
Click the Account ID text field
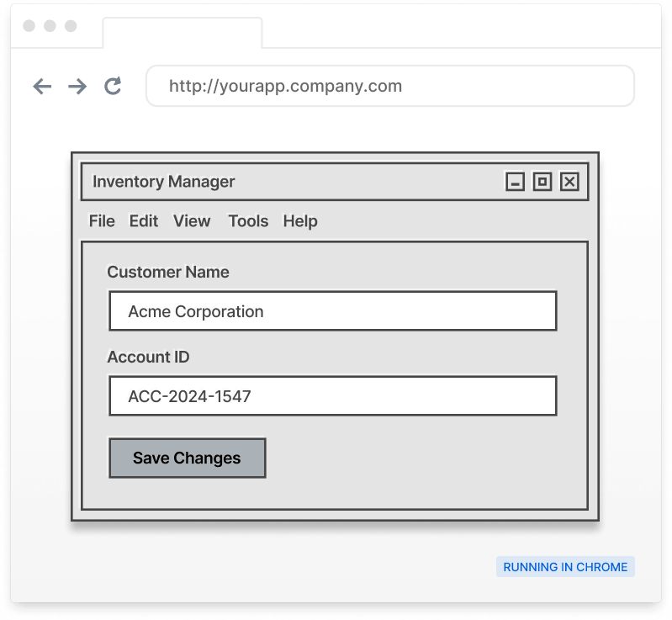pyautogui.click(x=333, y=395)
